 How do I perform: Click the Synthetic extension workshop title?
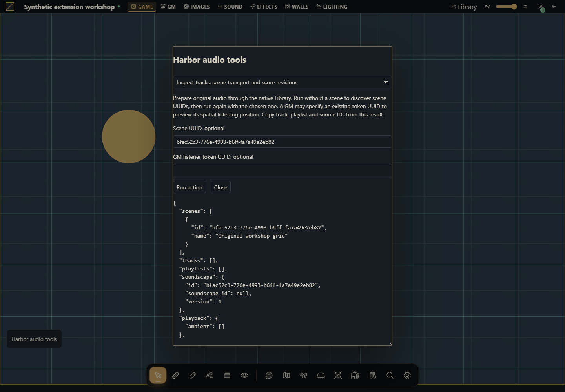pos(69,7)
